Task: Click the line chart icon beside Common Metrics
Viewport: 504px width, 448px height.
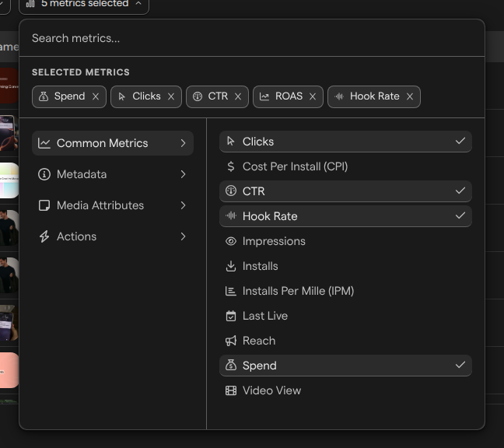Action: tap(44, 143)
